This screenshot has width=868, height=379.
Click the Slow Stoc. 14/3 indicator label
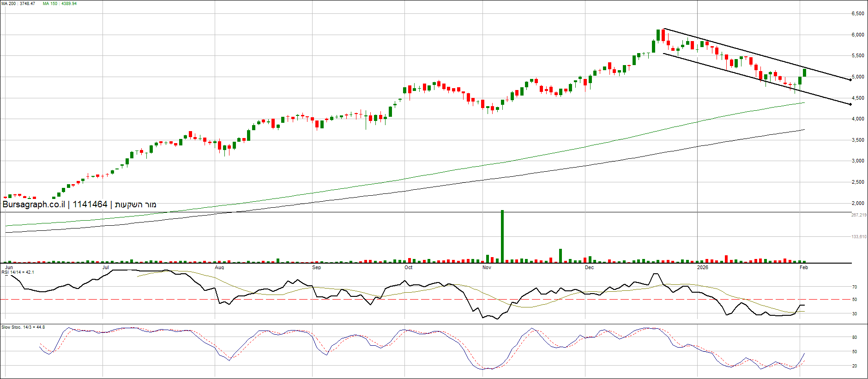coord(23,327)
